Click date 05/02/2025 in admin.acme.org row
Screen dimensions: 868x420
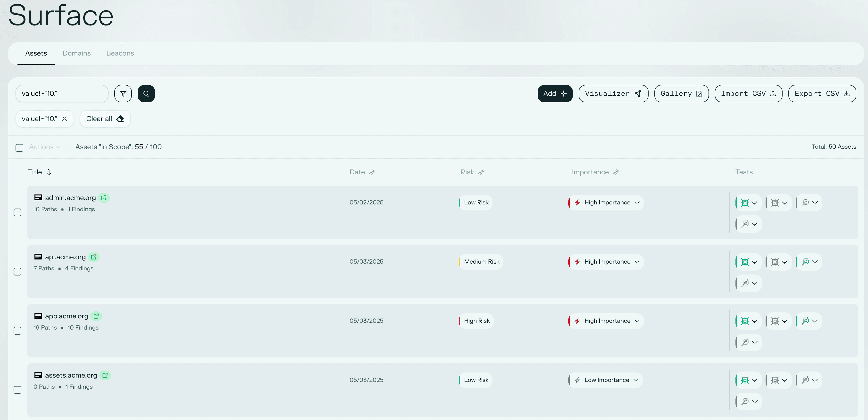coord(366,202)
